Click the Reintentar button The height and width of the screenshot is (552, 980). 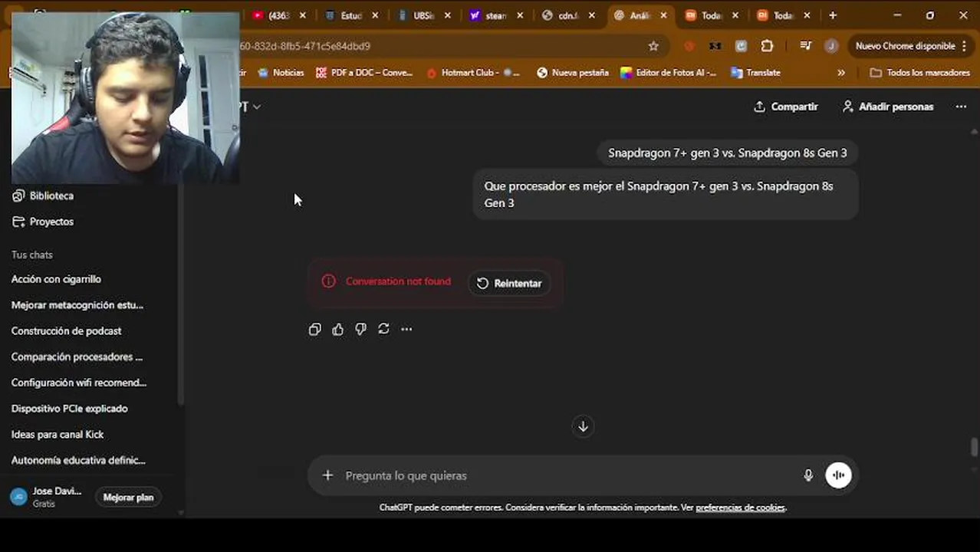[x=509, y=283]
